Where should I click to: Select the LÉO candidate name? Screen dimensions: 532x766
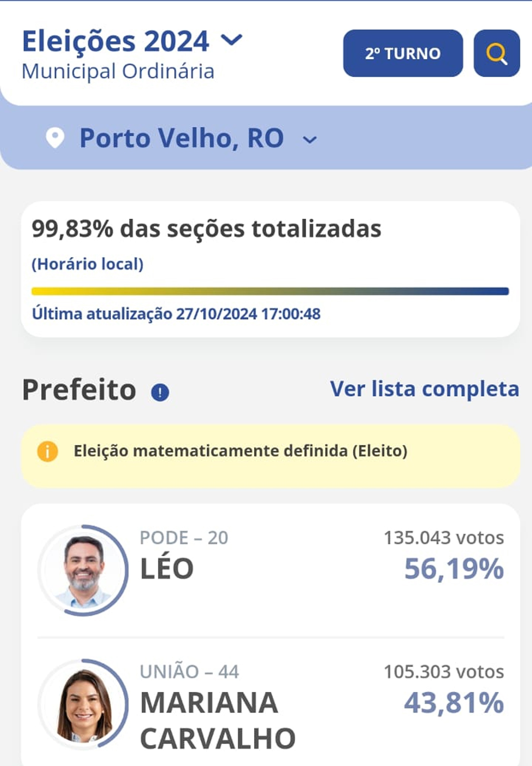point(167,569)
